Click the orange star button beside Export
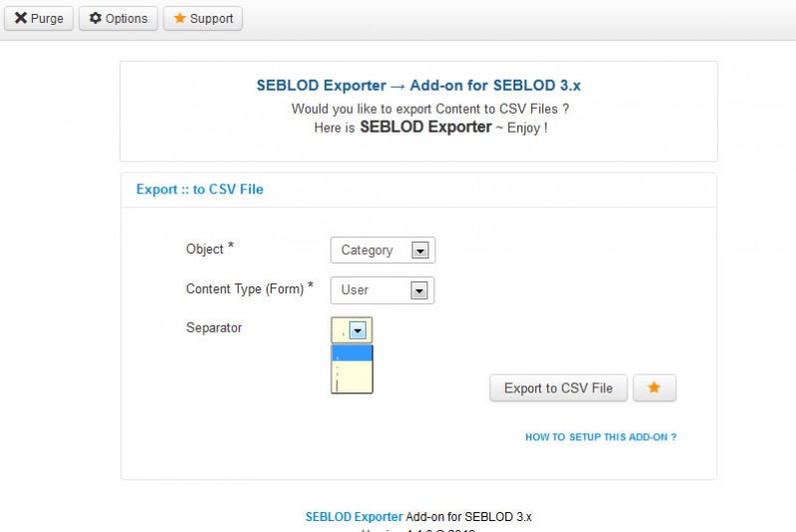This screenshot has width=796, height=532. (654, 388)
